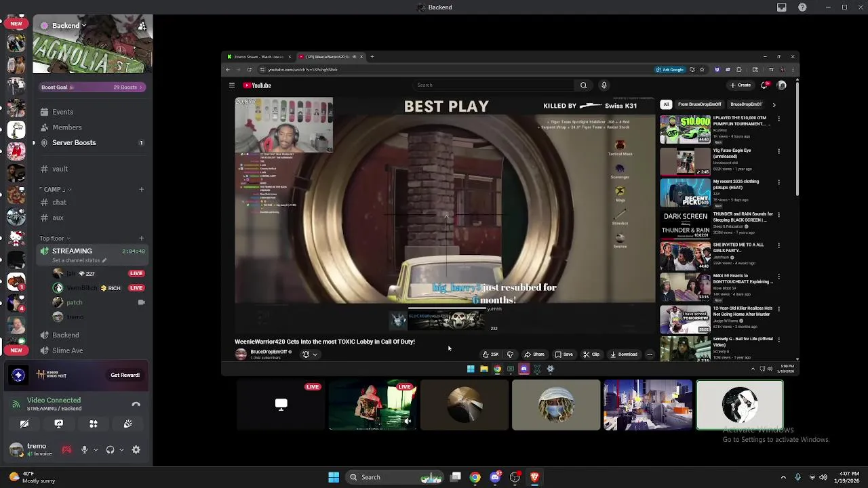The height and width of the screenshot is (488, 868).
Task: Open Discord from the Windows taskbar
Action: 495,477
